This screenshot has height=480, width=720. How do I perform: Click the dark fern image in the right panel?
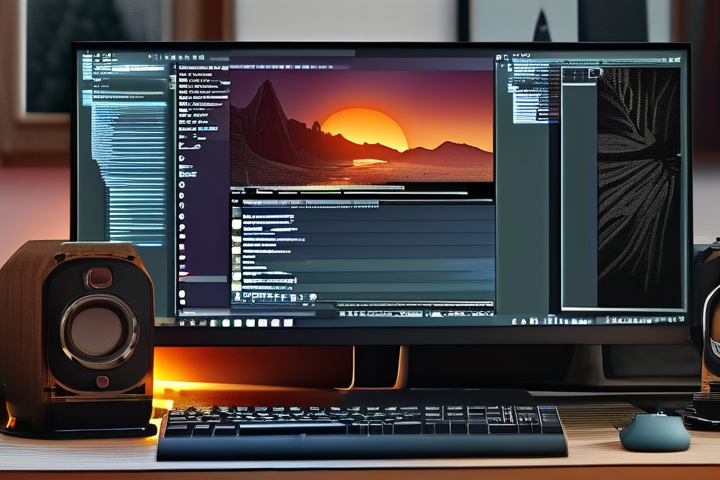(638, 190)
